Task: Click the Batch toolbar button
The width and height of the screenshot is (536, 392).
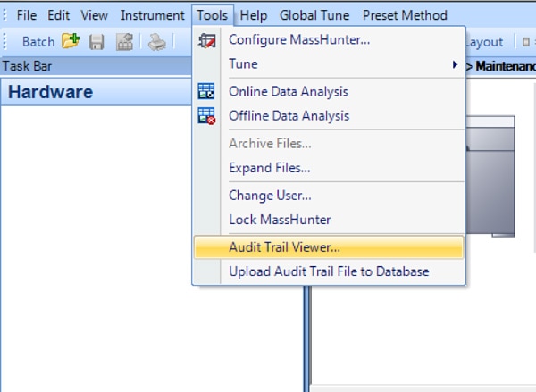Action: [38, 42]
